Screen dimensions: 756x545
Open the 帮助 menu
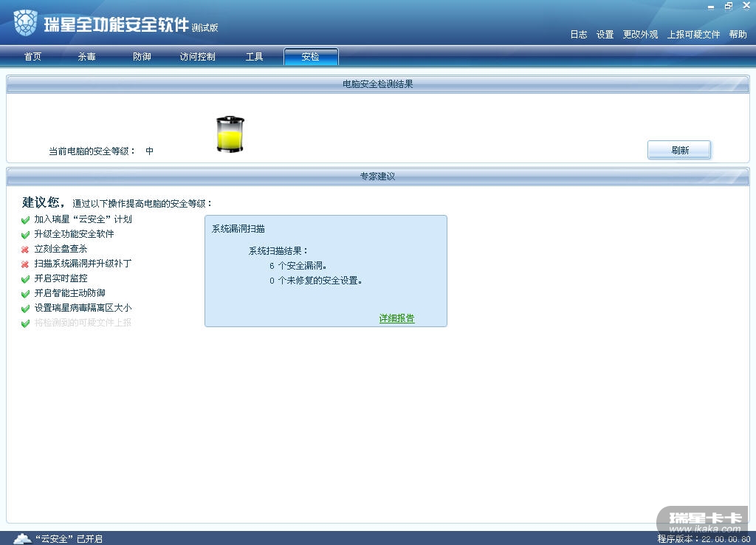(738, 34)
